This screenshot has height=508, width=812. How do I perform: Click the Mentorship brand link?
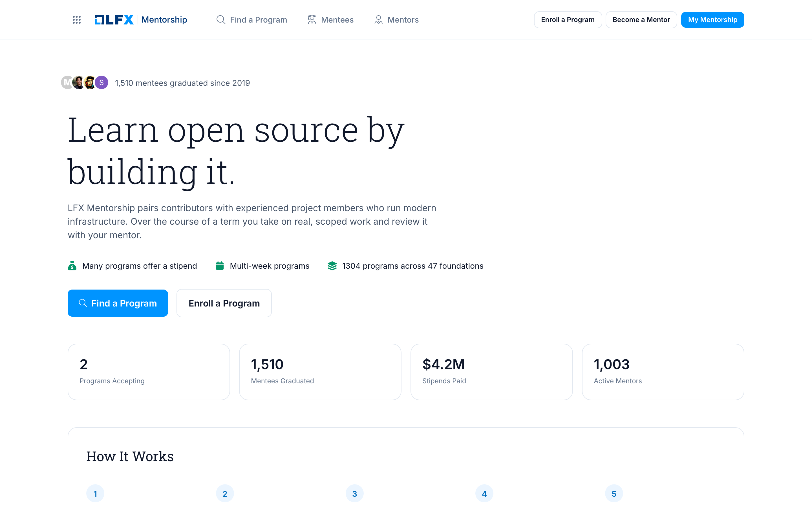pyautogui.click(x=164, y=20)
